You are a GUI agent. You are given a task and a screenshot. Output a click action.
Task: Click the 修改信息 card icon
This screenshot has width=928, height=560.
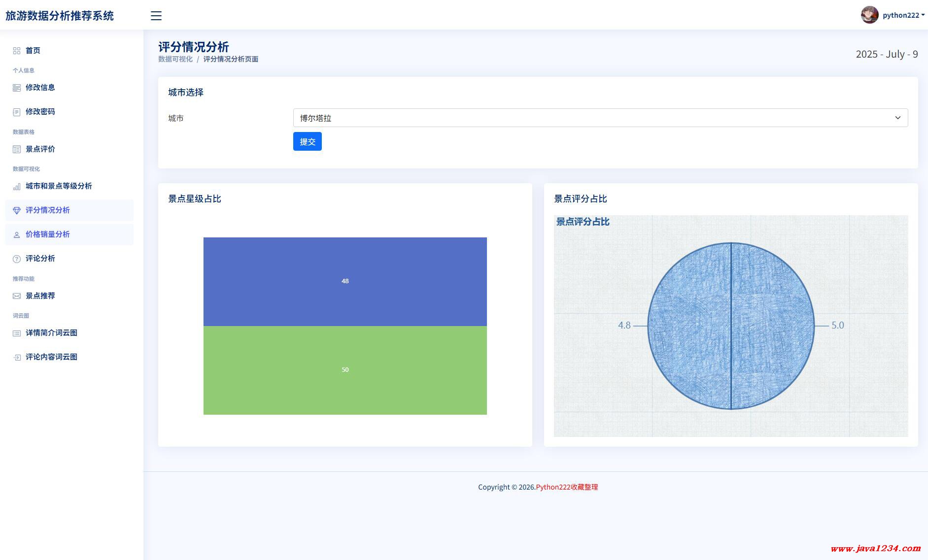click(17, 88)
